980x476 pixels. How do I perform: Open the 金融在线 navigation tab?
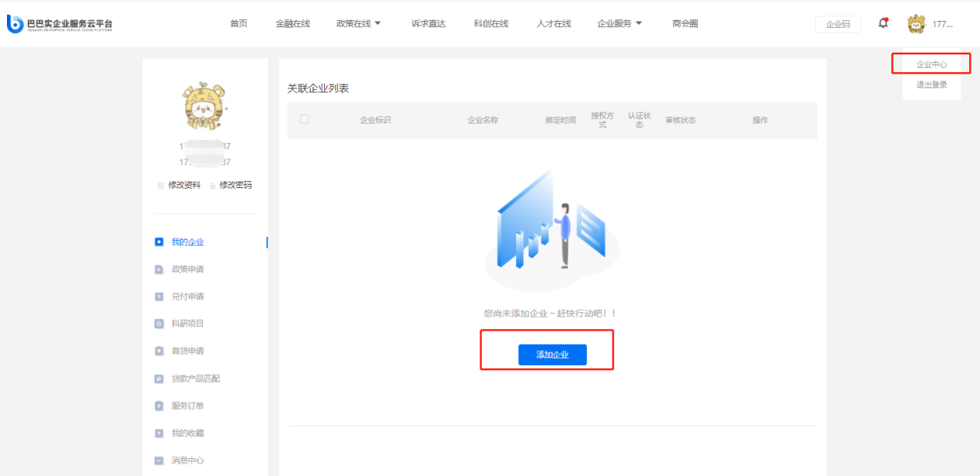292,23
